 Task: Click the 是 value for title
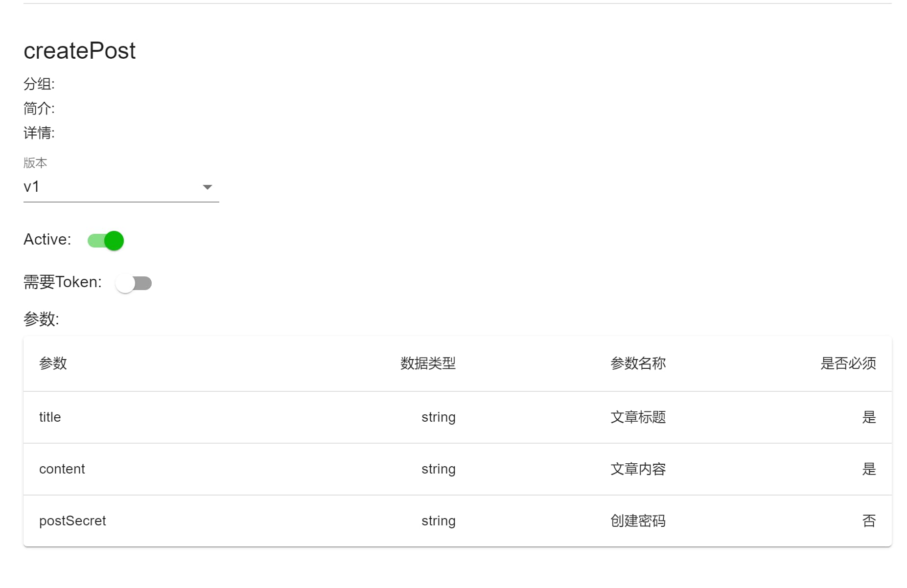[x=869, y=417]
